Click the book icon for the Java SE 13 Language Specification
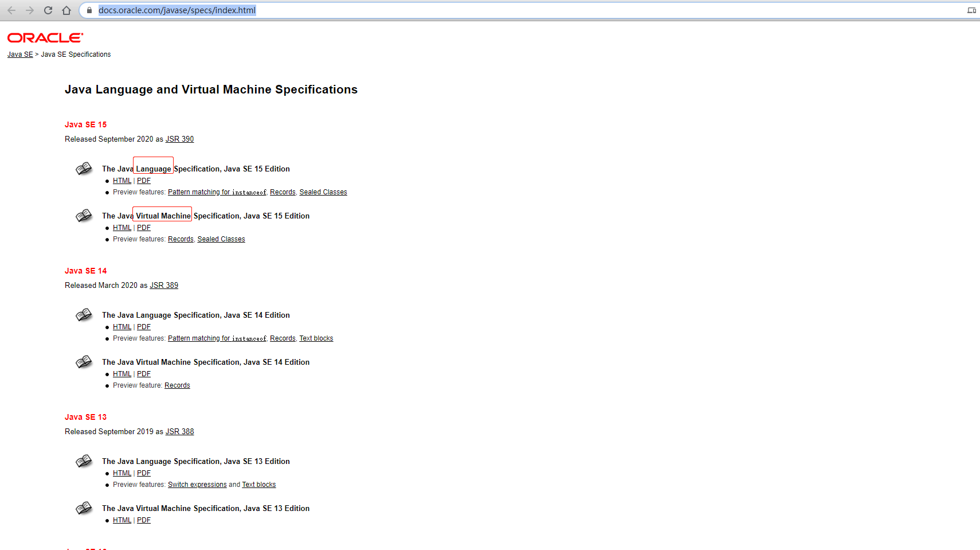The image size is (980, 550). coord(84,461)
